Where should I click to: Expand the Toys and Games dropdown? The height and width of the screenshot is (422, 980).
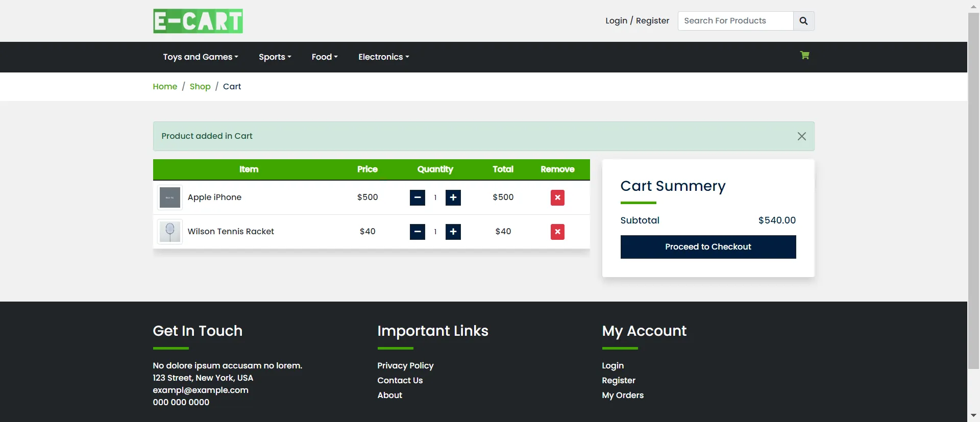[201, 57]
